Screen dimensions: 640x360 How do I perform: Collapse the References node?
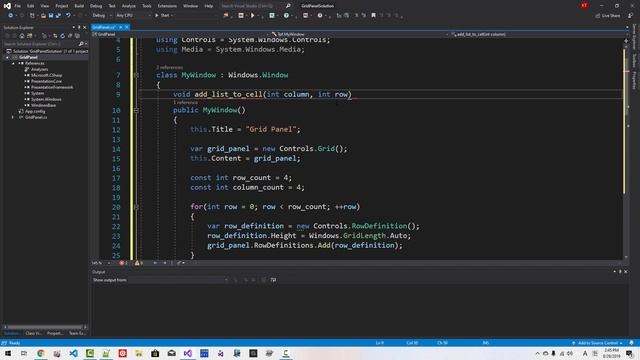pos(13,63)
